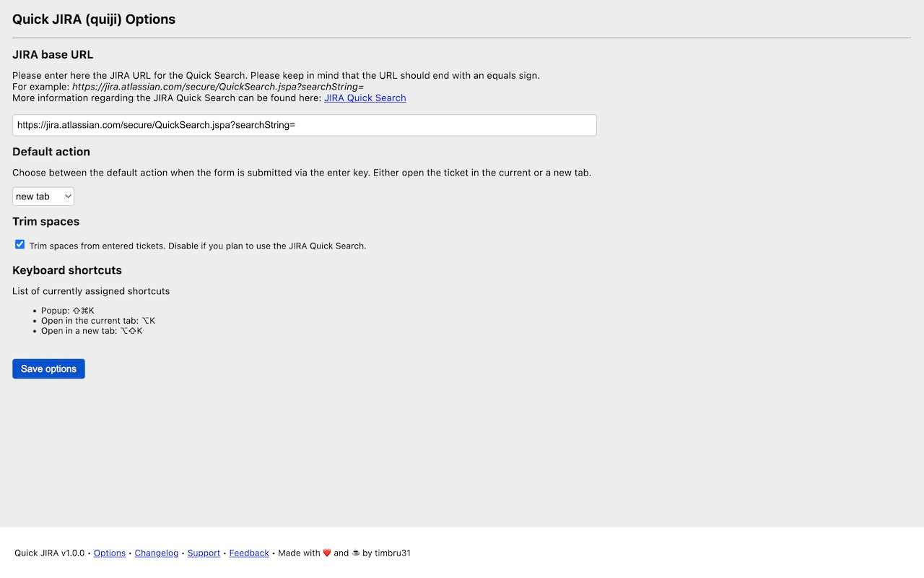
Task: Click the 'Trim spaces from entered tickets' label
Action: (198, 246)
